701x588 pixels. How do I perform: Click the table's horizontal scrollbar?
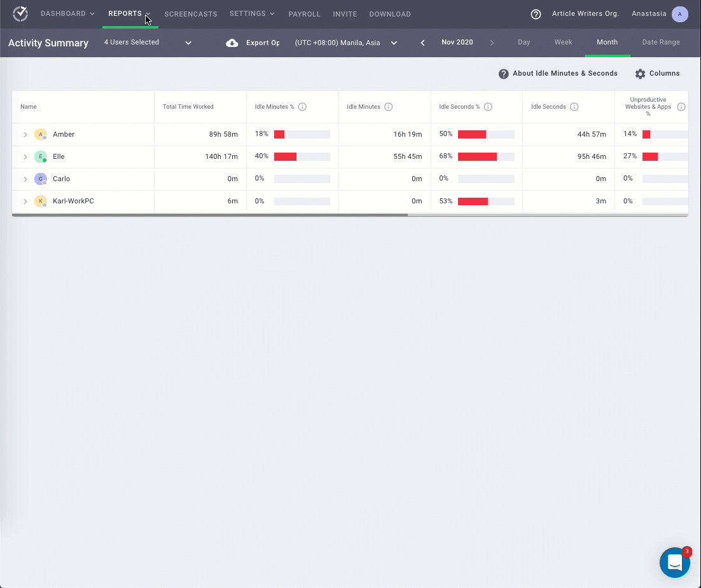click(210, 215)
